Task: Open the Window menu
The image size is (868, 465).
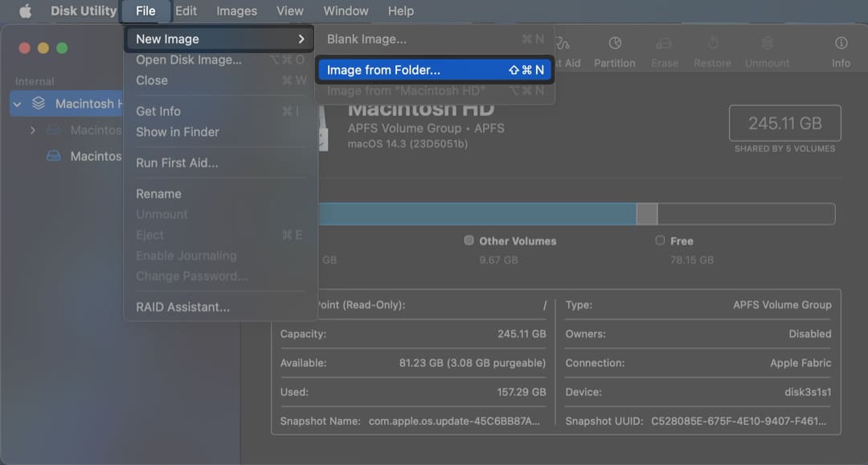Action: pos(346,11)
